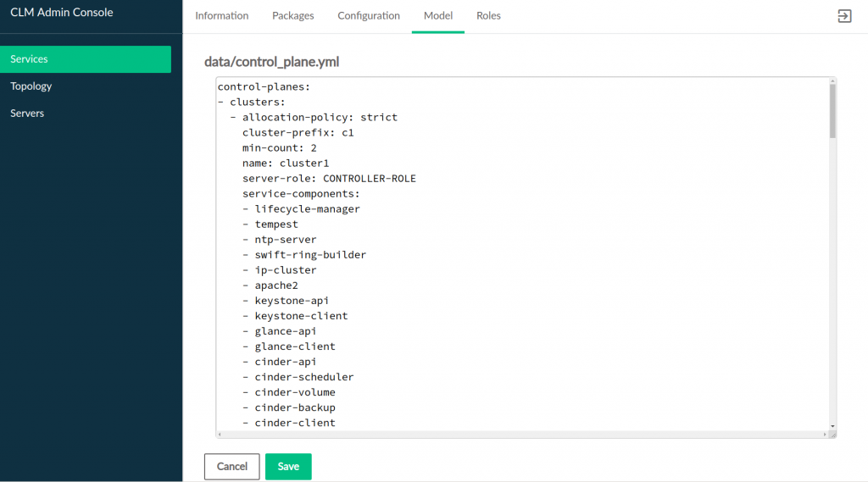Open the Information tab
Viewport: 868px width, 482px height.
[222, 16]
